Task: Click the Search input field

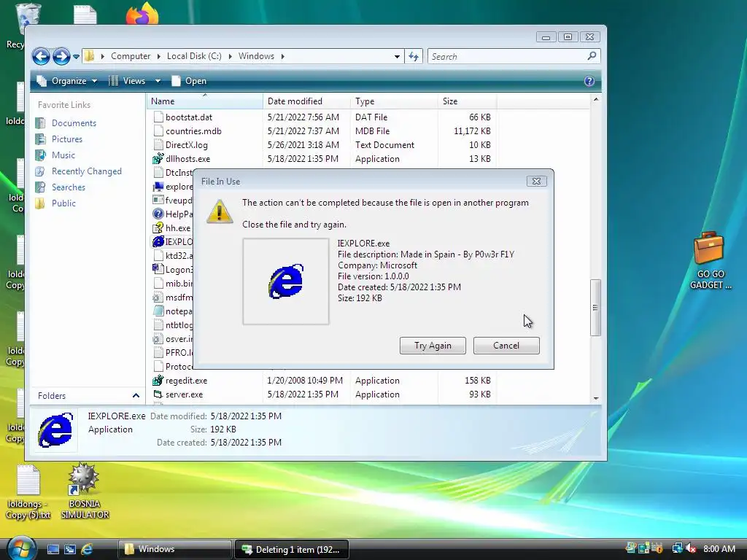Action: pos(507,57)
